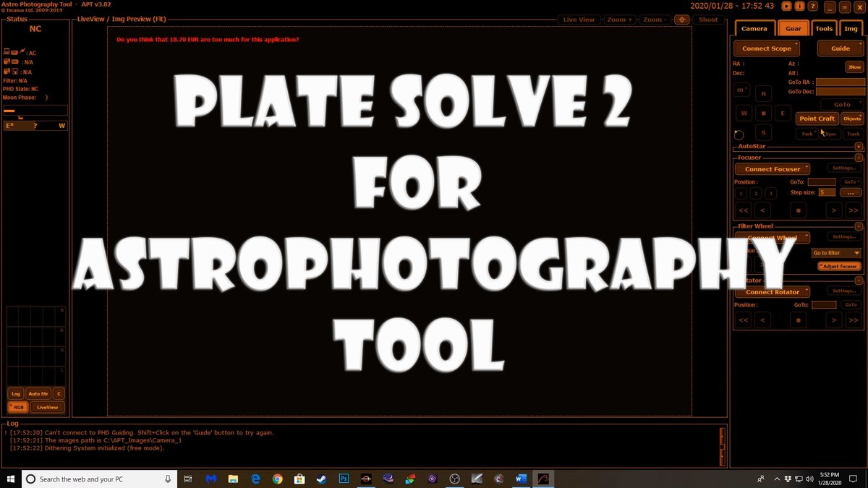Toggle the Track button

pos(854,134)
